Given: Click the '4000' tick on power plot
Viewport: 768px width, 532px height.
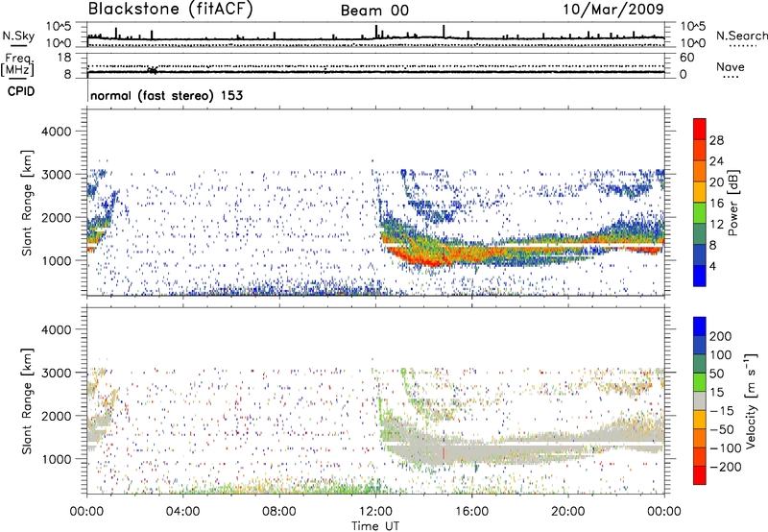Looking at the screenshot, I should [57, 132].
